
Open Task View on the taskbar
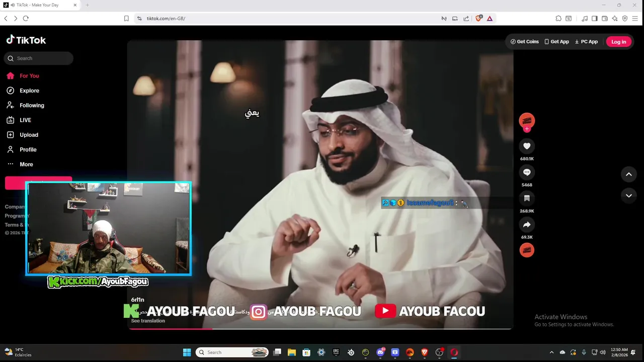pos(277,352)
